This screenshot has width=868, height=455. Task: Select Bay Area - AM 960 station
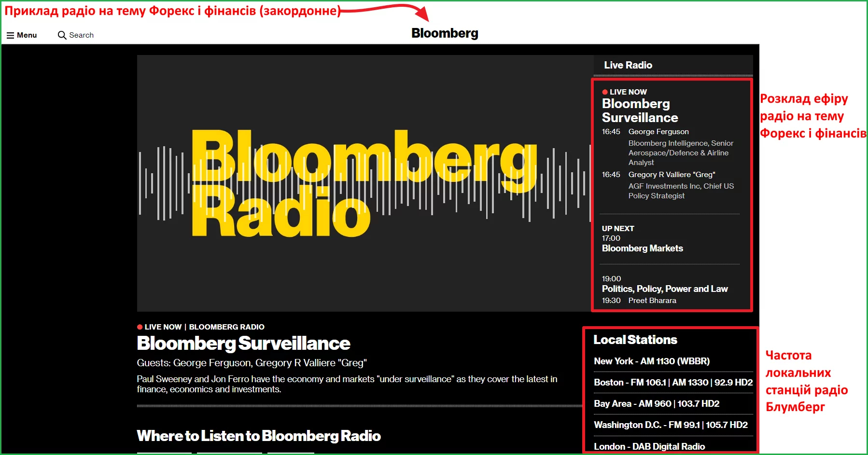pos(657,404)
